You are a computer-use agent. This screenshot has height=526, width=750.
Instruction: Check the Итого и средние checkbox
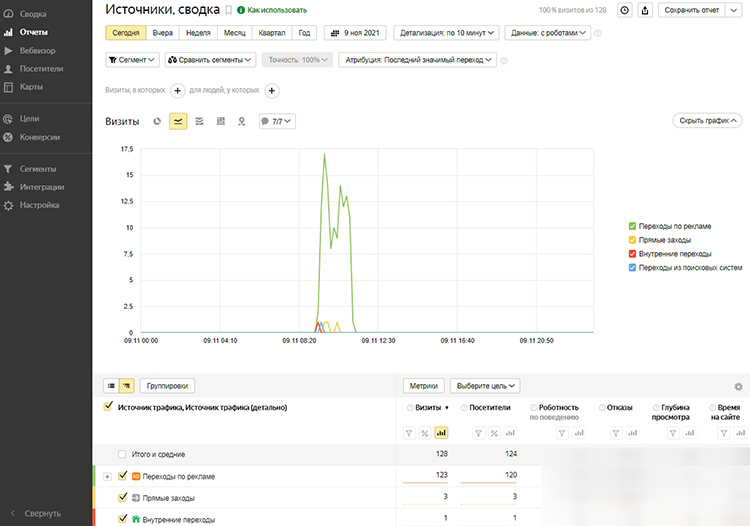pos(123,454)
